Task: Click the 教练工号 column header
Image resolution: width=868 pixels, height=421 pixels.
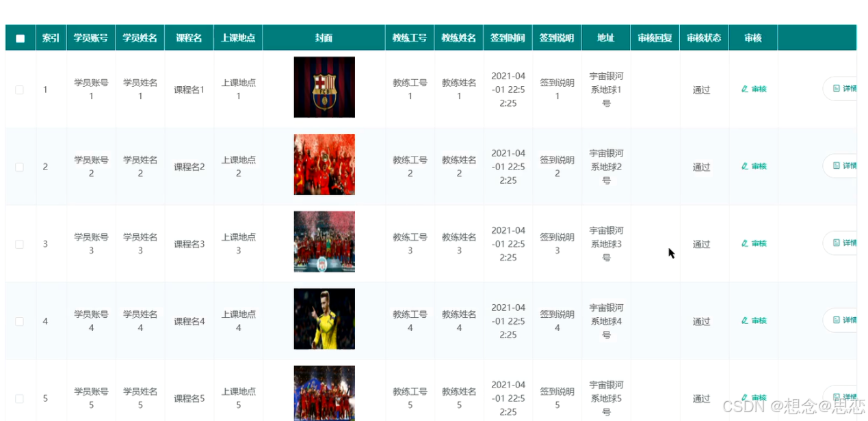Action: coord(410,38)
